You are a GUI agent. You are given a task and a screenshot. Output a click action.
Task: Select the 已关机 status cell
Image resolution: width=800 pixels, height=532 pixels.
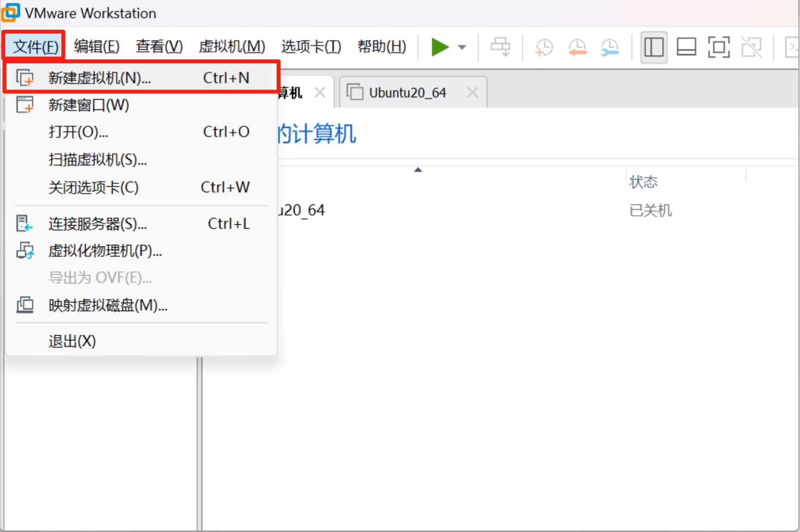pos(650,210)
